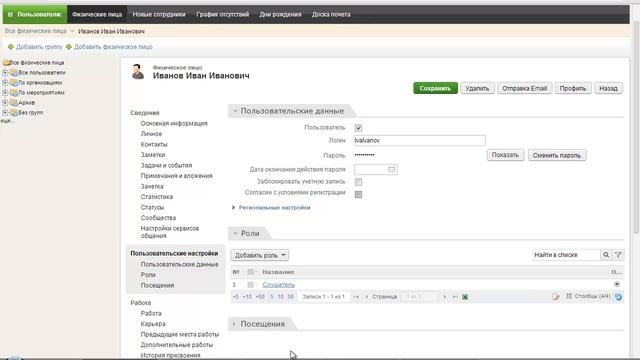Expand the Все пользователи tree node

(5, 73)
